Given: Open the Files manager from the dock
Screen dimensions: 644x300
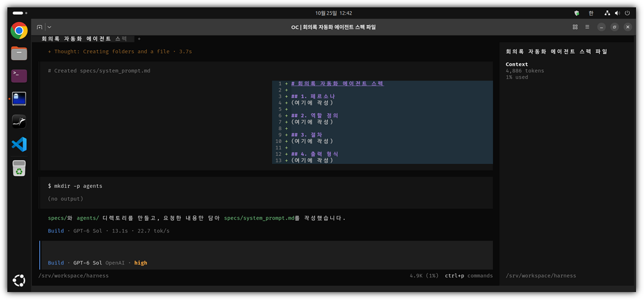Looking at the screenshot, I should pos(19,53).
